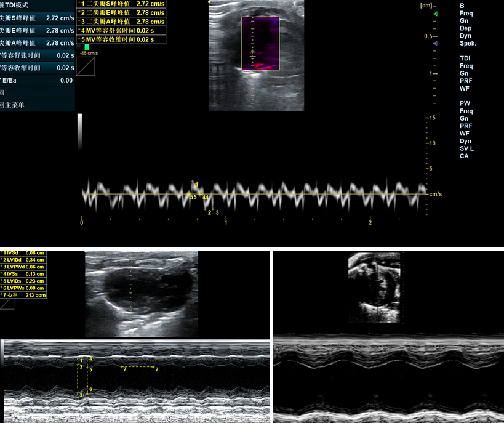The image size is (504, 423).
Task: Click the green velocity indicator above -45 cm/s
Action: pyautogui.click(x=87, y=47)
